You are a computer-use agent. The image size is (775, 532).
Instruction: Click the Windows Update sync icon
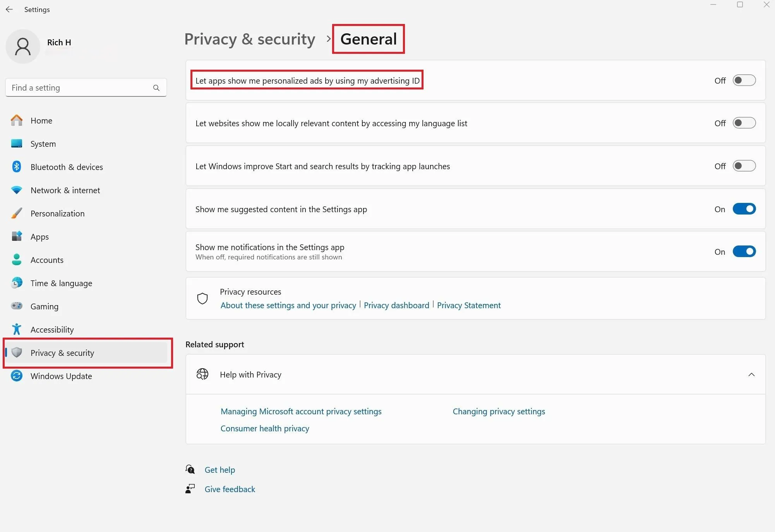tap(17, 376)
